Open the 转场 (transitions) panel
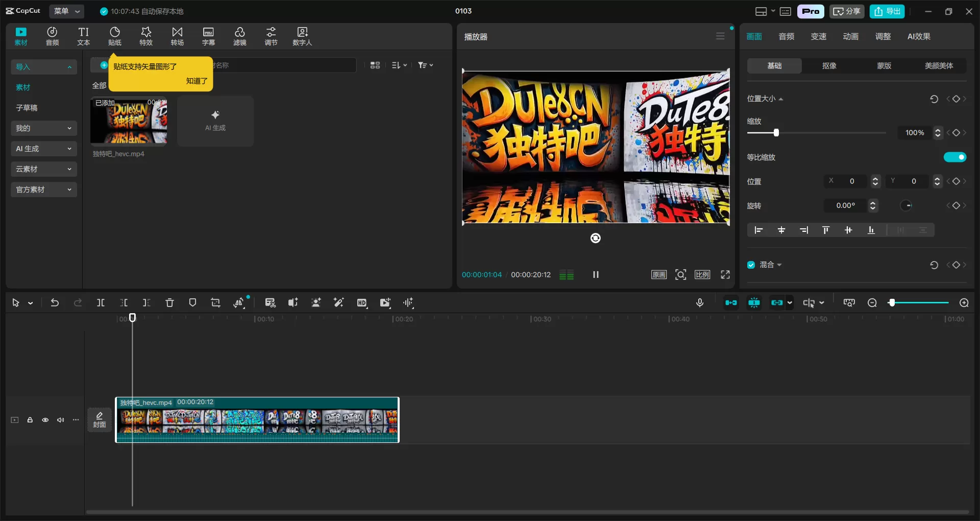 point(177,36)
